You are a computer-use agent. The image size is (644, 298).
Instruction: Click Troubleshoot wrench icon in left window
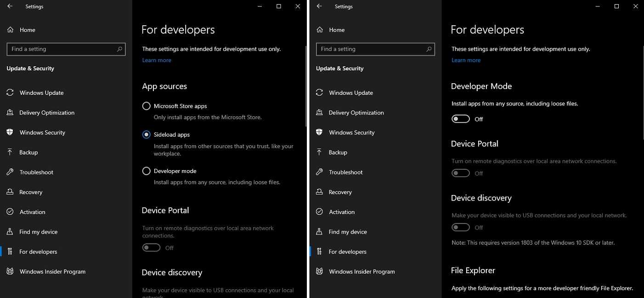10,172
